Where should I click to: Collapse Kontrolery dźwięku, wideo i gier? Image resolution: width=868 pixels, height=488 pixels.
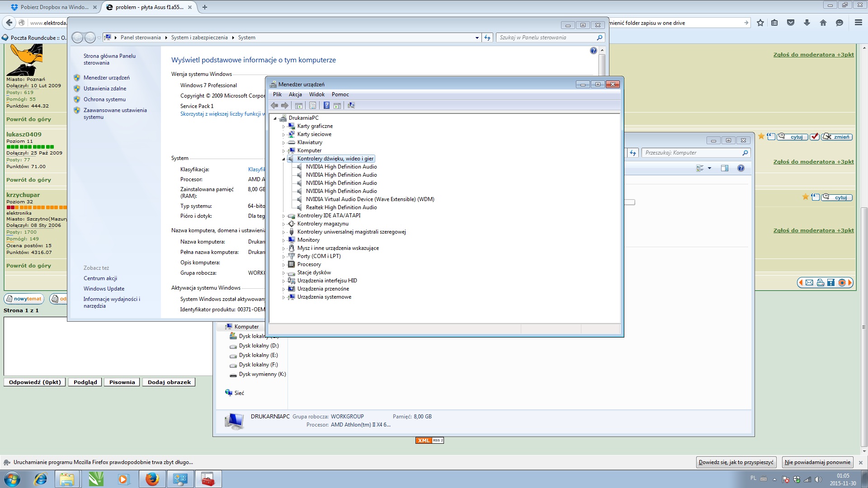pyautogui.click(x=283, y=159)
